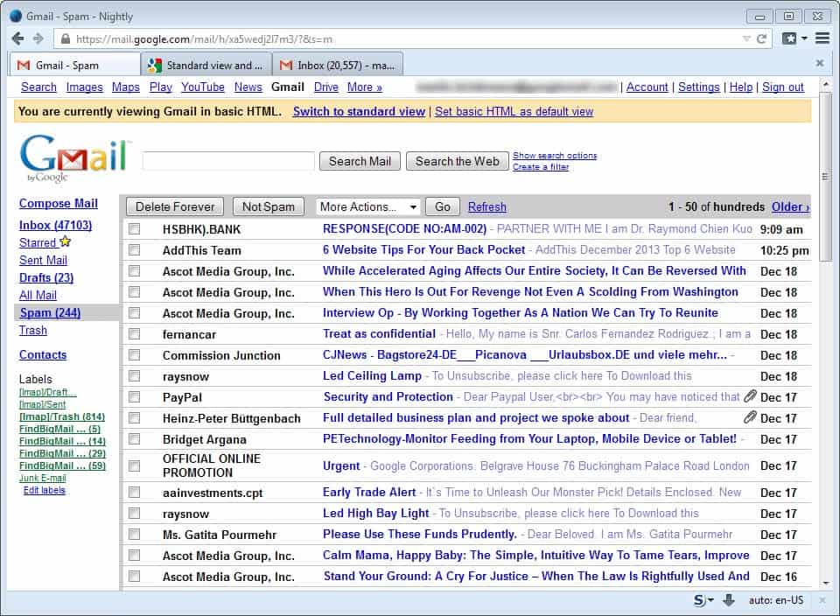
Task: Tick the aainvestments.cpt email checkbox
Action: [134, 493]
